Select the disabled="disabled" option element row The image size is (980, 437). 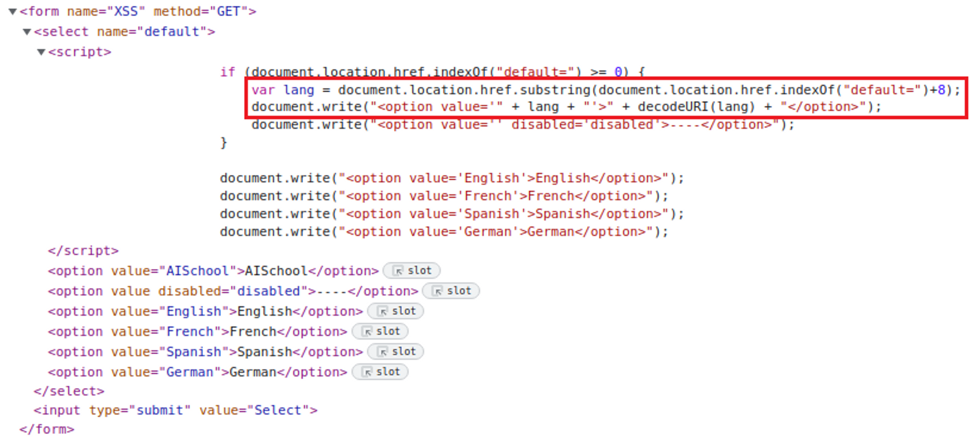tap(233, 291)
